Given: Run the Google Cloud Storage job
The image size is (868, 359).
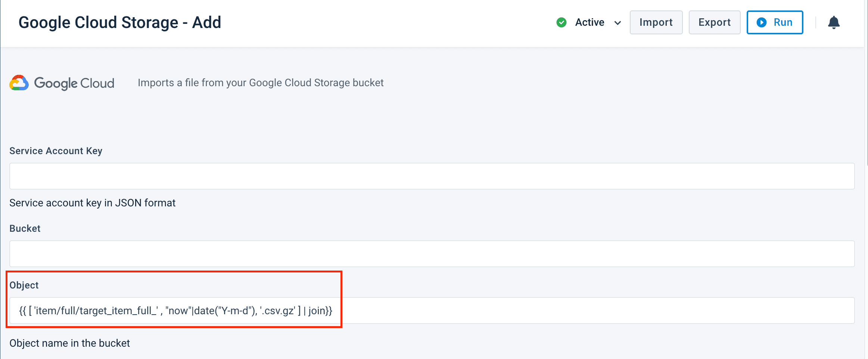Looking at the screenshot, I should (x=775, y=23).
